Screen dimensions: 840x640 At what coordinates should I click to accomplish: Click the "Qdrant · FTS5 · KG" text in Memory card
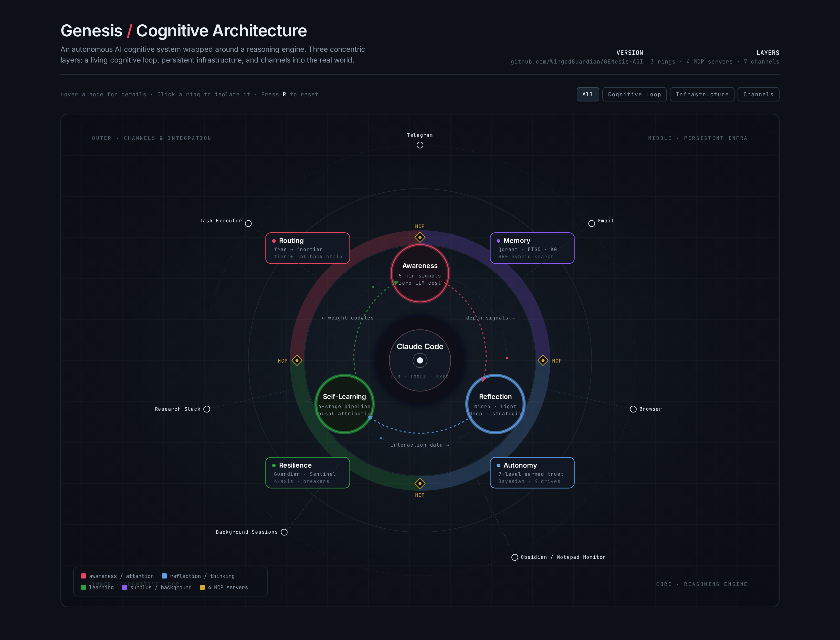point(527,250)
